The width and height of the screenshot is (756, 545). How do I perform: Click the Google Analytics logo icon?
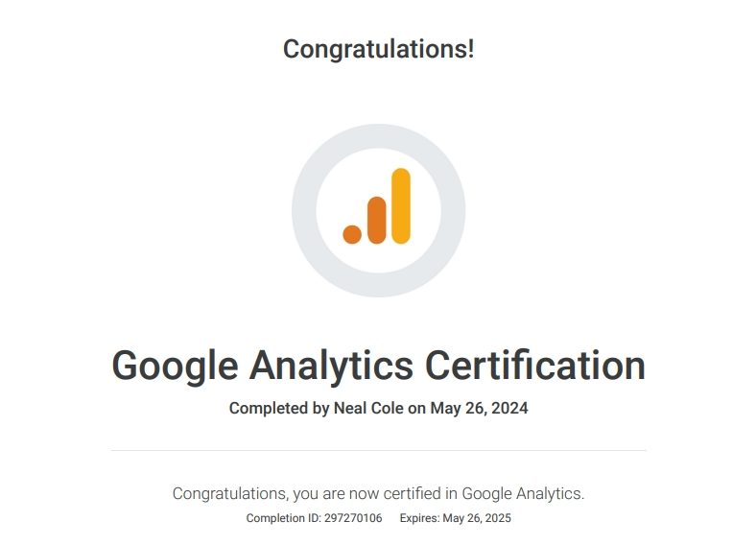tap(376, 206)
